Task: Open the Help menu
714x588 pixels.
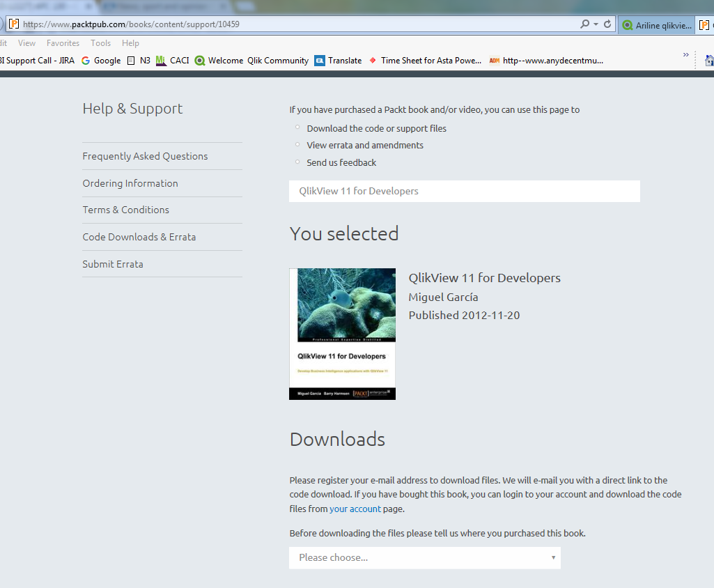Action: pyautogui.click(x=130, y=43)
